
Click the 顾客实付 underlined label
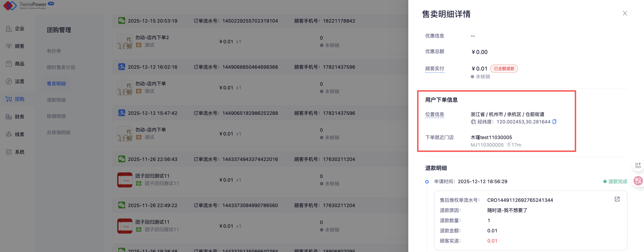tap(434, 69)
